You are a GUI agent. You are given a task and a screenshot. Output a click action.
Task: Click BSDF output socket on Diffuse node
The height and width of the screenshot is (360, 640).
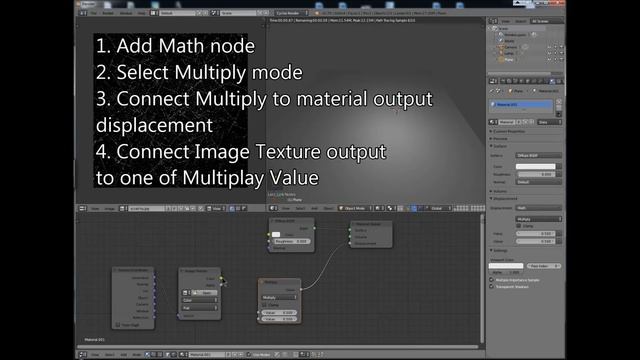click(314, 228)
